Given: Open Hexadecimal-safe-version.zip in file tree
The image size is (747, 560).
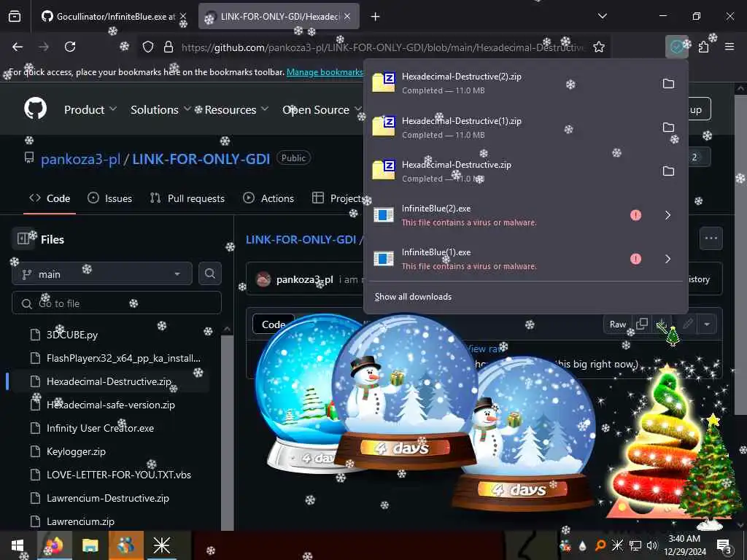Looking at the screenshot, I should (111, 405).
